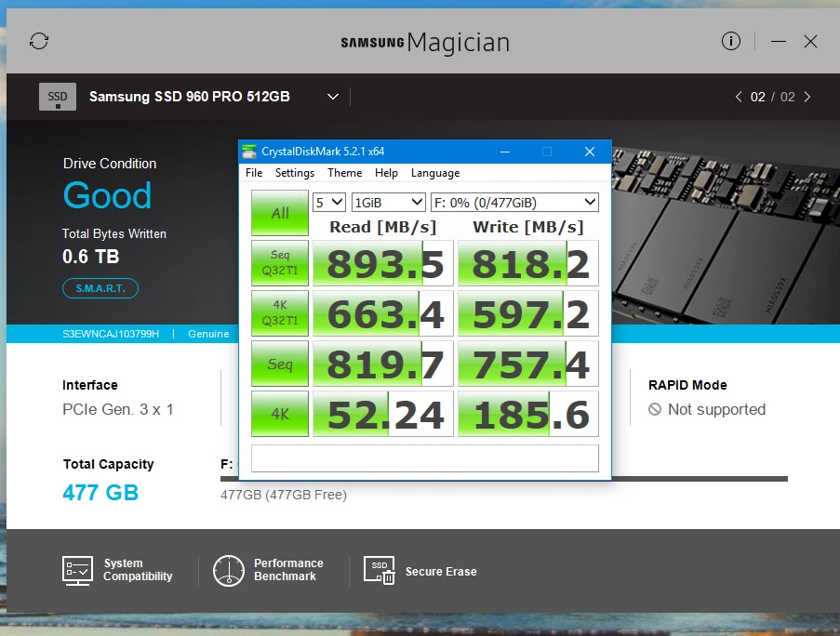Click the Seq write result 757.4
The image size is (840, 636).
pos(528,364)
